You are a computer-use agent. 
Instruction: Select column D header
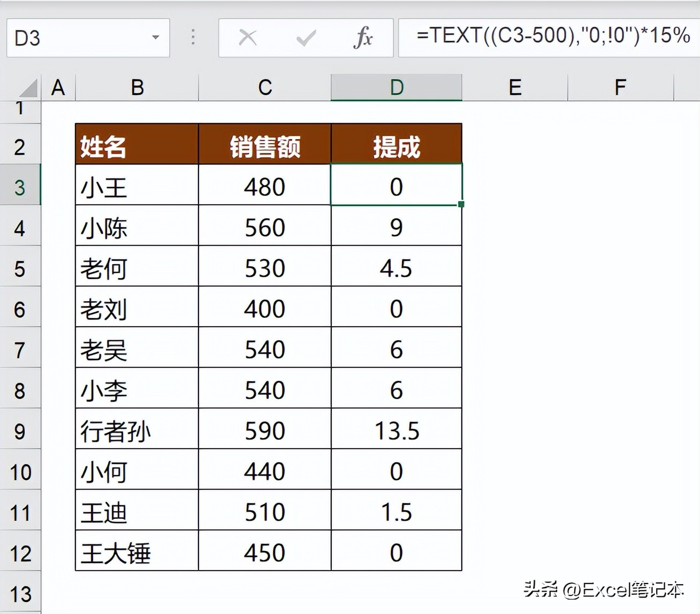pos(397,87)
